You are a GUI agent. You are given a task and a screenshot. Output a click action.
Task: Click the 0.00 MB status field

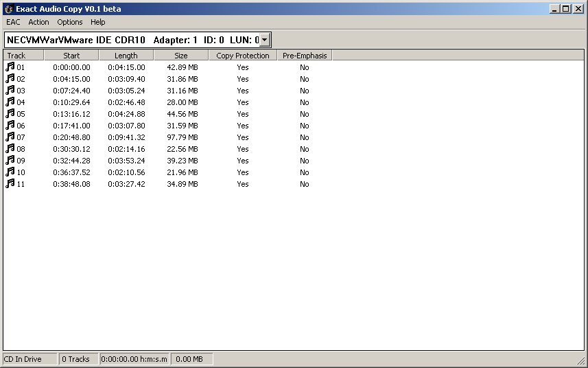coord(192,359)
